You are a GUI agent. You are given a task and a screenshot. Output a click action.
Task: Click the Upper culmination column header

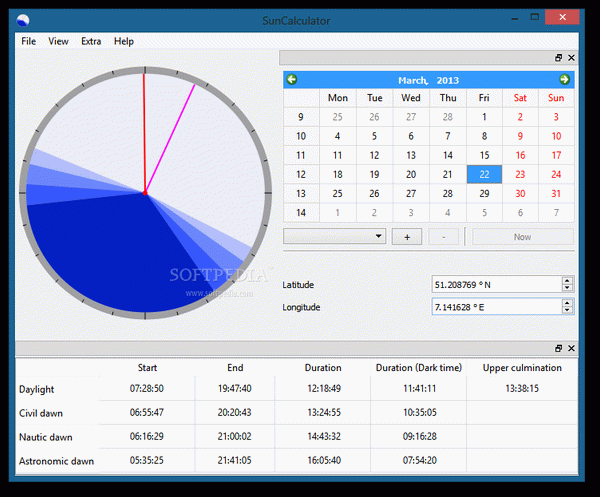tap(522, 368)
